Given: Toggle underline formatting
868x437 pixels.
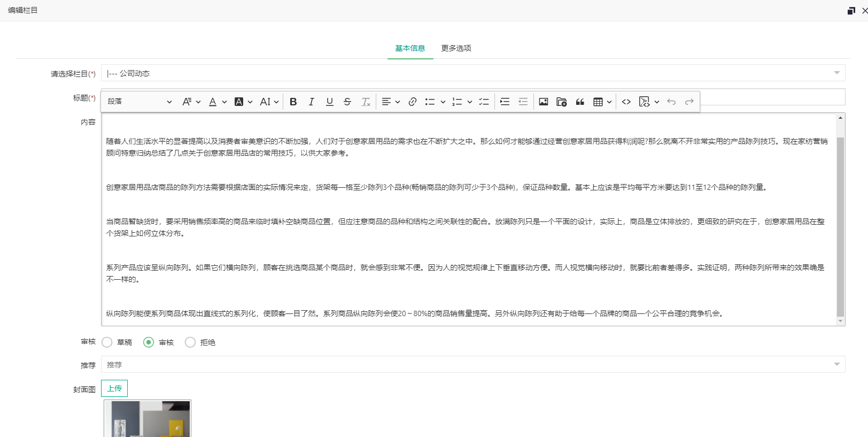Looking at the screenshot, I should tap(329, 102).
